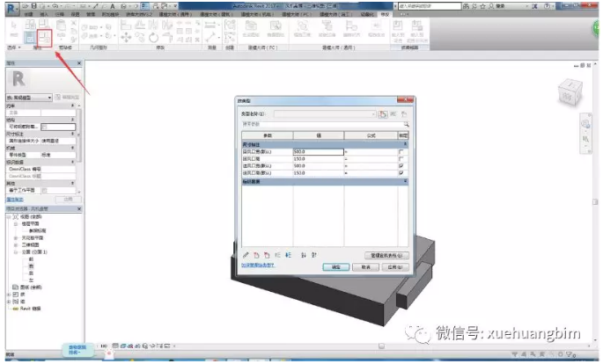Click the Properties palette icon in ribbon

(x=30, y=38)
